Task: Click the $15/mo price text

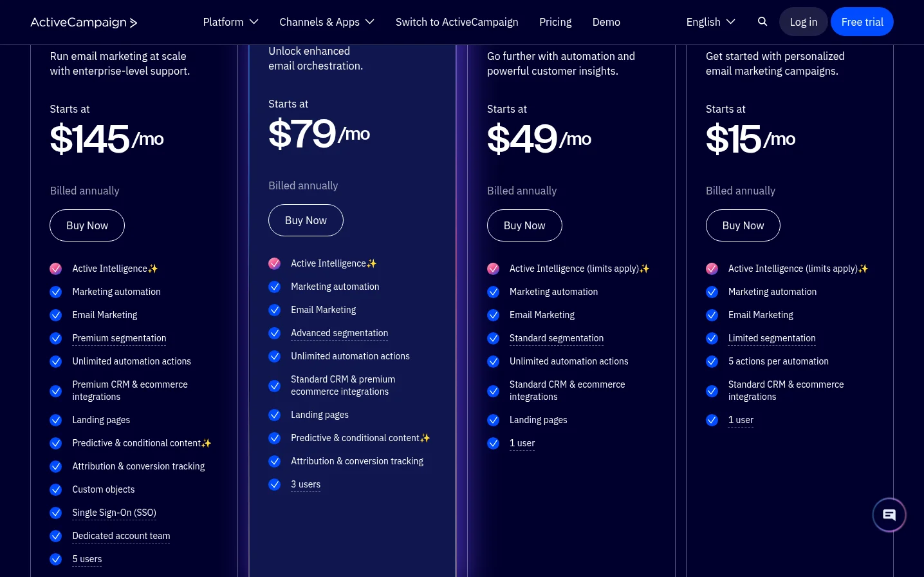Action: click(751, 138)
